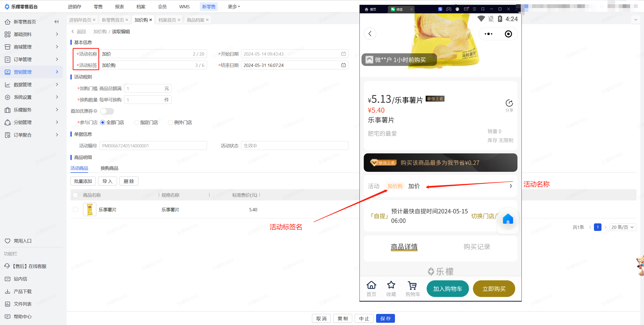Open 订单管理 sidebar icon
Viewport: 644px width, 325px height.
[8, 60]
